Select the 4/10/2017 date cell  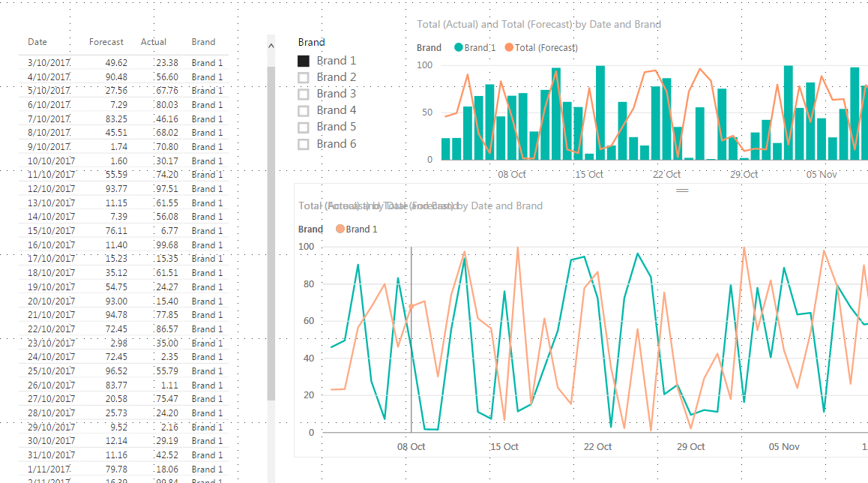coord(49,77)
